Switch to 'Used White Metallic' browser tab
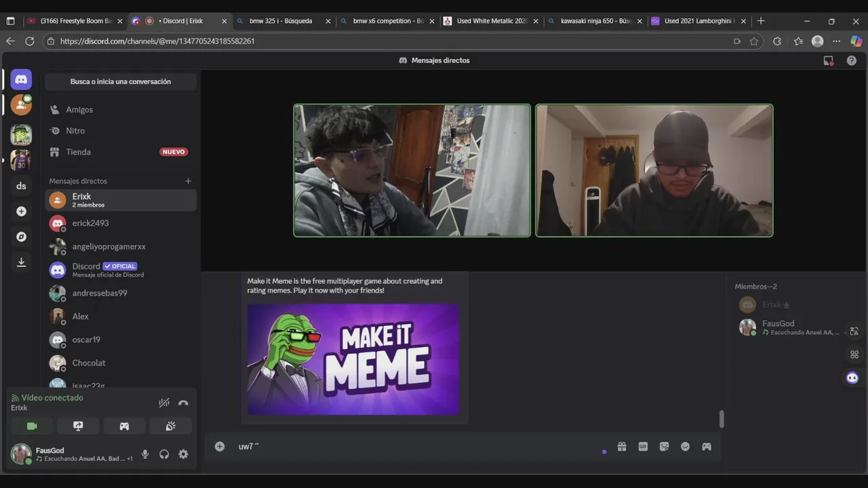 [491, 21]
